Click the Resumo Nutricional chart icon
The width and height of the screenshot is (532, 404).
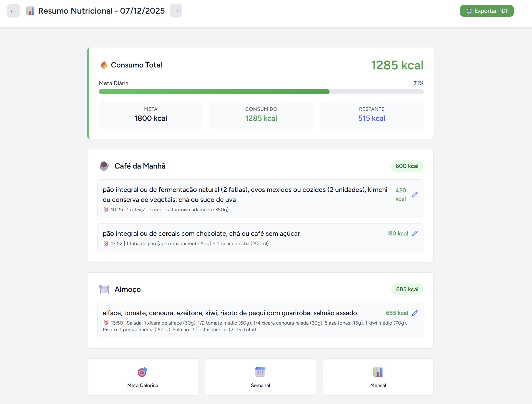tap(30, 11)
